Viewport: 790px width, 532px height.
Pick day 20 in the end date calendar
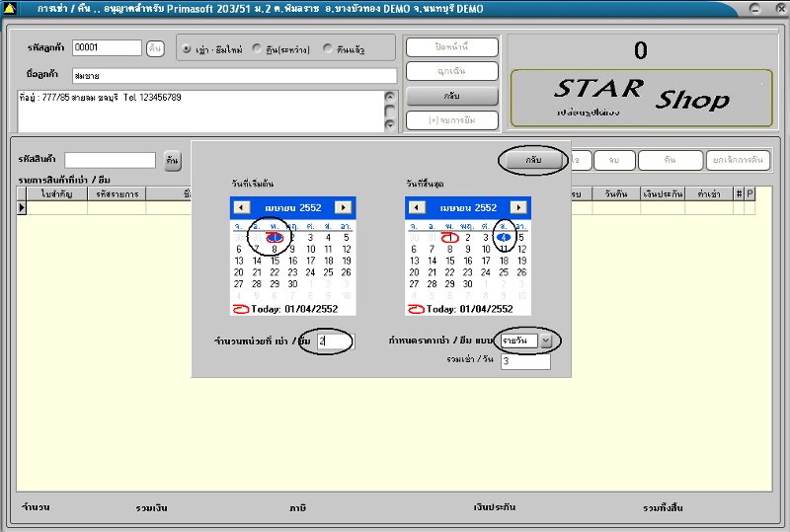(416, 272)
